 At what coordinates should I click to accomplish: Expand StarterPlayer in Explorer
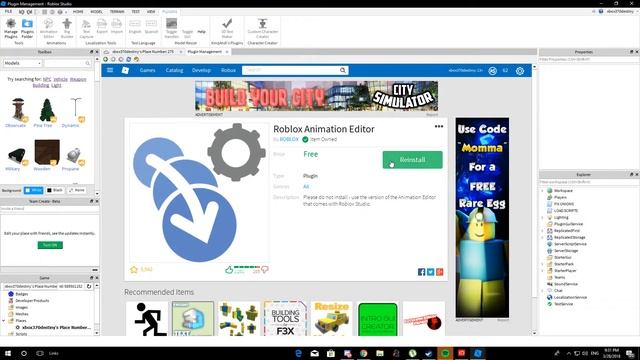point(542,271)
